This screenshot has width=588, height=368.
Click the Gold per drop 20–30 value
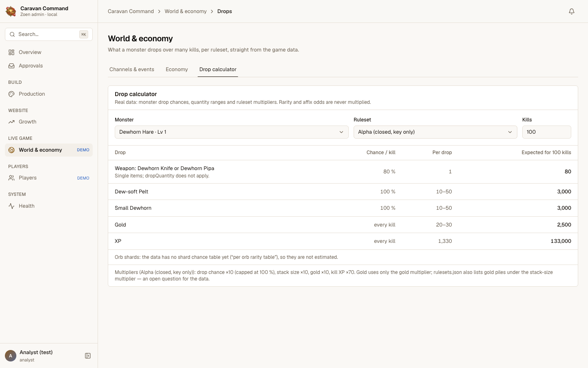(444, 225)
